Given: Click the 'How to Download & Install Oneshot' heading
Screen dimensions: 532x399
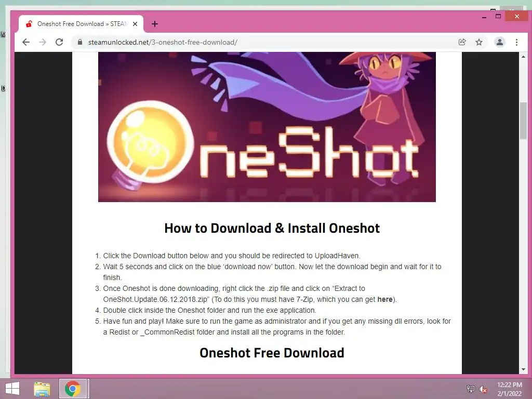Looking at the screenshot, I should [x=272, y=228].
